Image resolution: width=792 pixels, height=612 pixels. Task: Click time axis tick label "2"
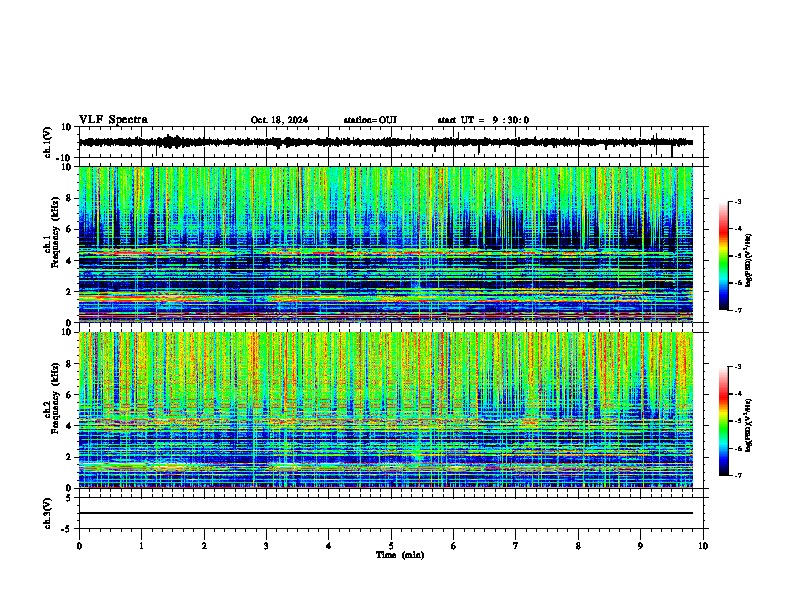(204, 546)
